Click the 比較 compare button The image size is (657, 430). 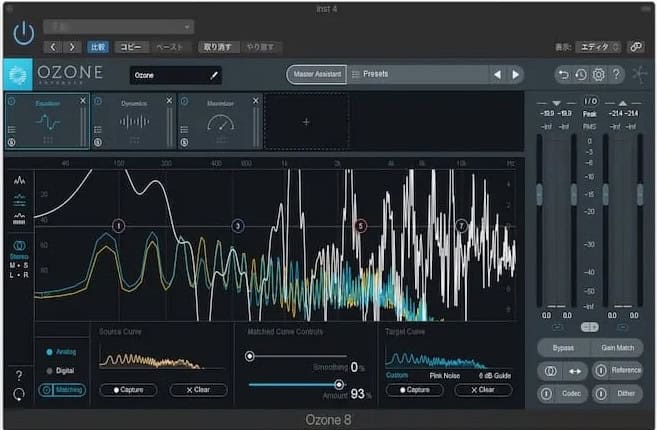98,47
